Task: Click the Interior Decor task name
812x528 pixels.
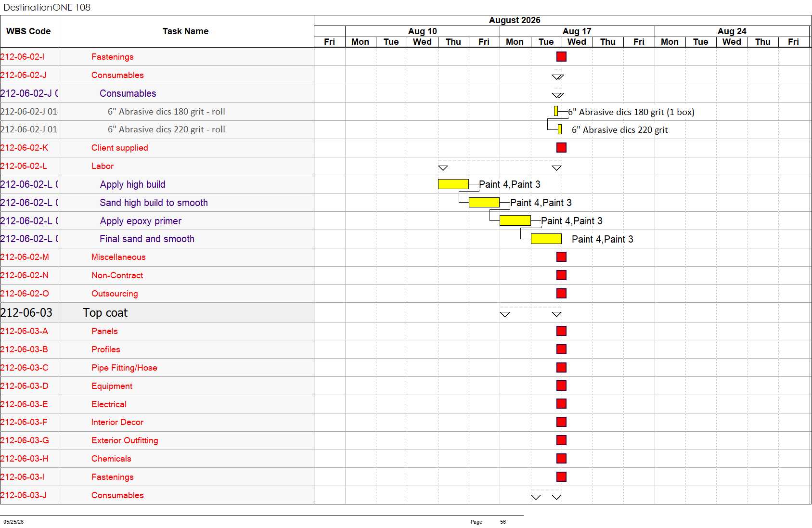Action: pos(117,422)
